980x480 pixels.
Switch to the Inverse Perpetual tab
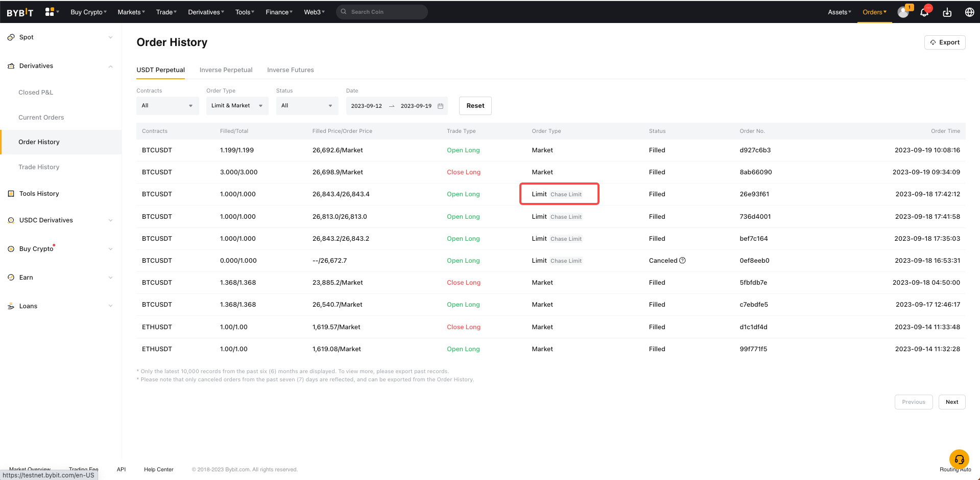coord(226,70)
